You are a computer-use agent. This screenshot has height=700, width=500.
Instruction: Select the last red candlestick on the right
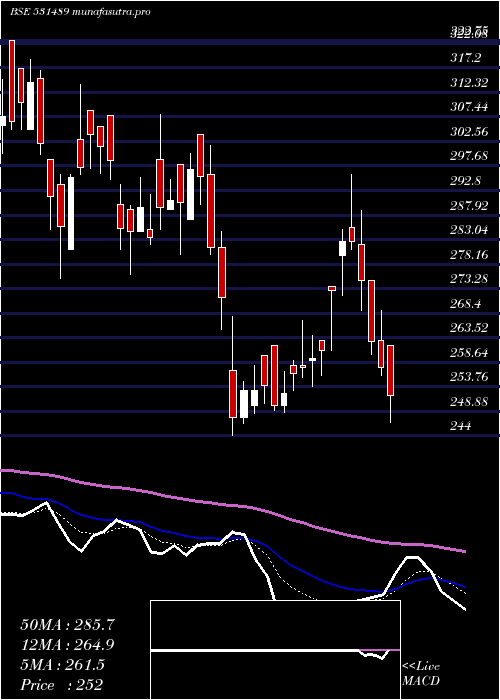coord(391,371)
